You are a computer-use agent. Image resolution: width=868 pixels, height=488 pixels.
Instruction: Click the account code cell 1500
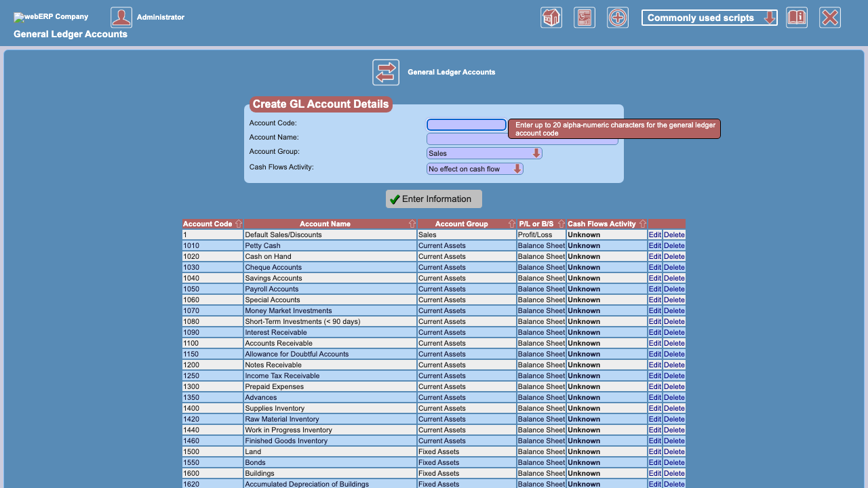coord(213,451)
